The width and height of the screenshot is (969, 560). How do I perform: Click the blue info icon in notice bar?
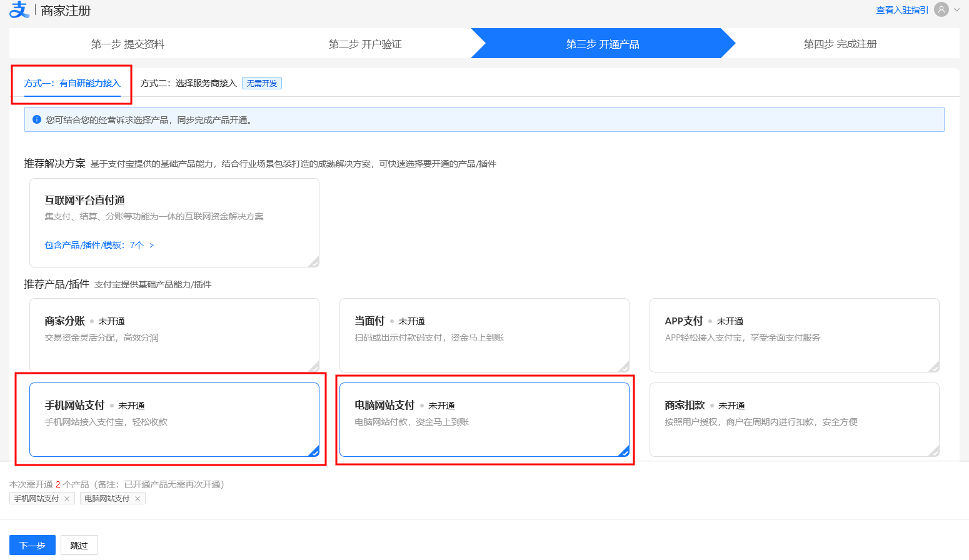point(37,119)
